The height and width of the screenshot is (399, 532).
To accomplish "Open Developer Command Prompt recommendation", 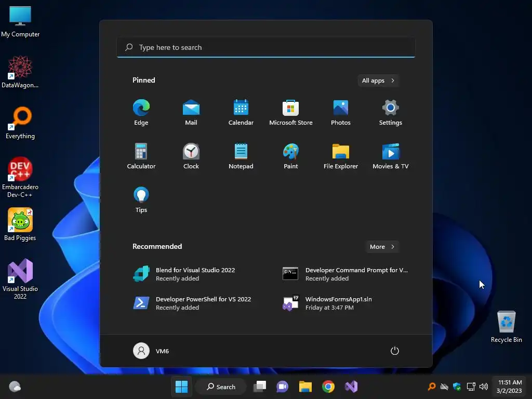I will tap(345, 274).
